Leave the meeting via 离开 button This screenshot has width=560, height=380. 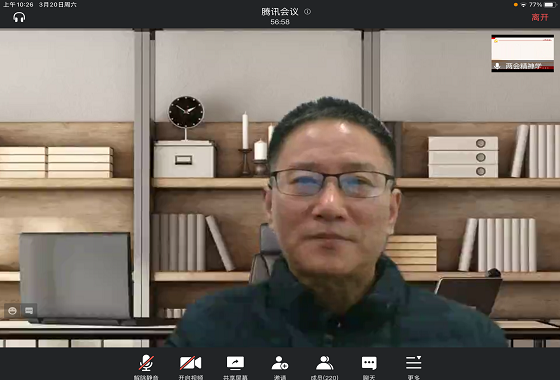540,17
